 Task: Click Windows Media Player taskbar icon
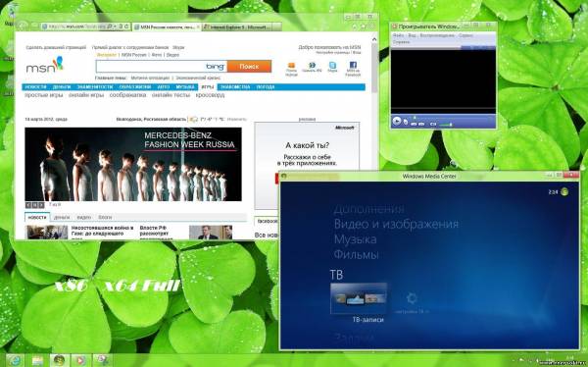click(x=80, y=360)
